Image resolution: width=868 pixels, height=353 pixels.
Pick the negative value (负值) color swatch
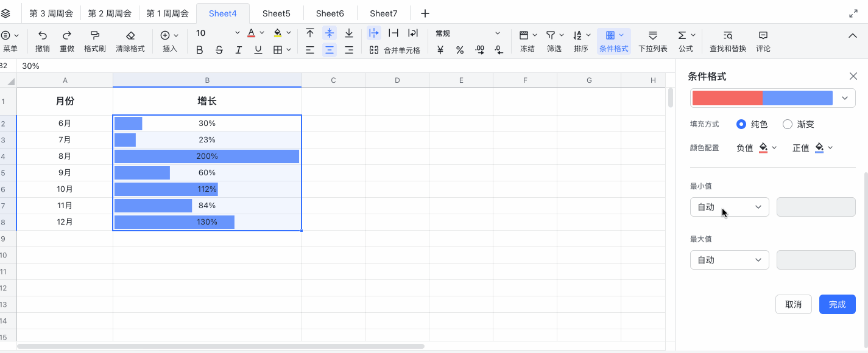click(x=763, y=147)
